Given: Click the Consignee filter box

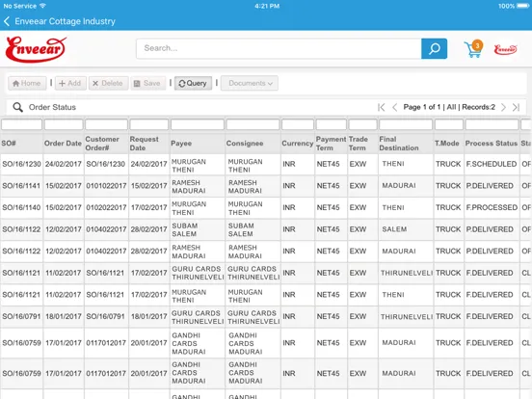Looking at the screenshot, I should click(253, 124).
